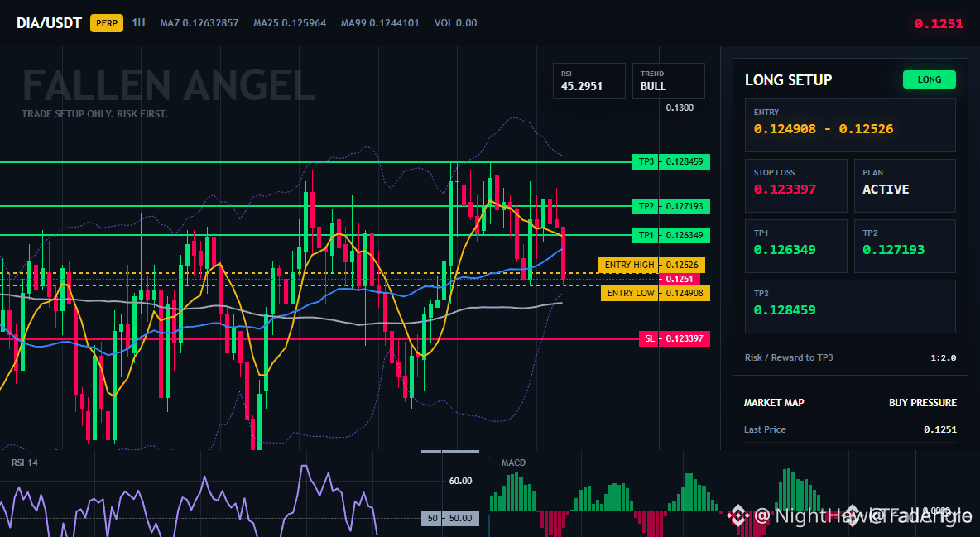Click the 1:2.0 risk reward value
The width and height of the screenshot is (980, 537).
click(943, 358)
